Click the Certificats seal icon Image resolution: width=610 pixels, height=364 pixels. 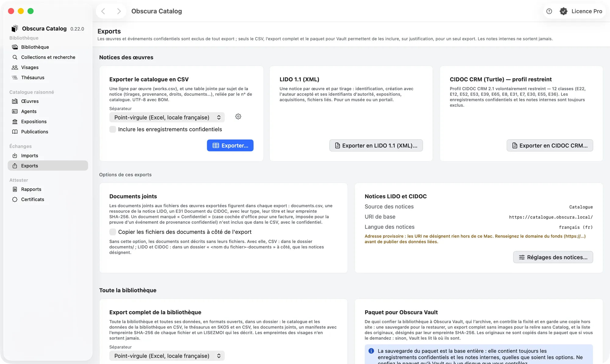[15, 199]
